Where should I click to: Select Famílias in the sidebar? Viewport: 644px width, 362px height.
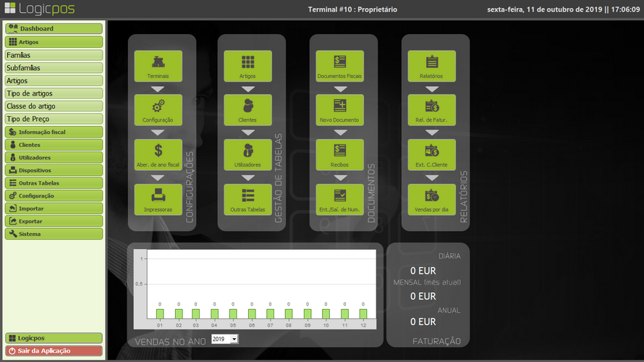(54, 55)
